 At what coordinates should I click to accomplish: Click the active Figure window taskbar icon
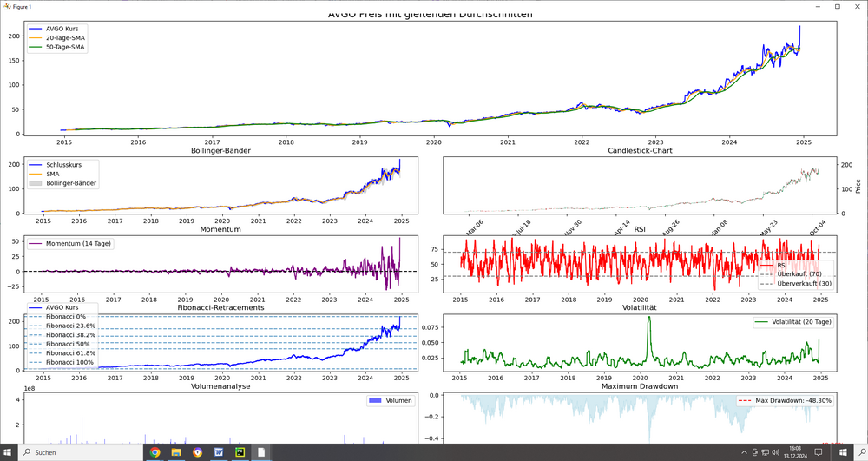pyautogui.click(x=261, y=452)
